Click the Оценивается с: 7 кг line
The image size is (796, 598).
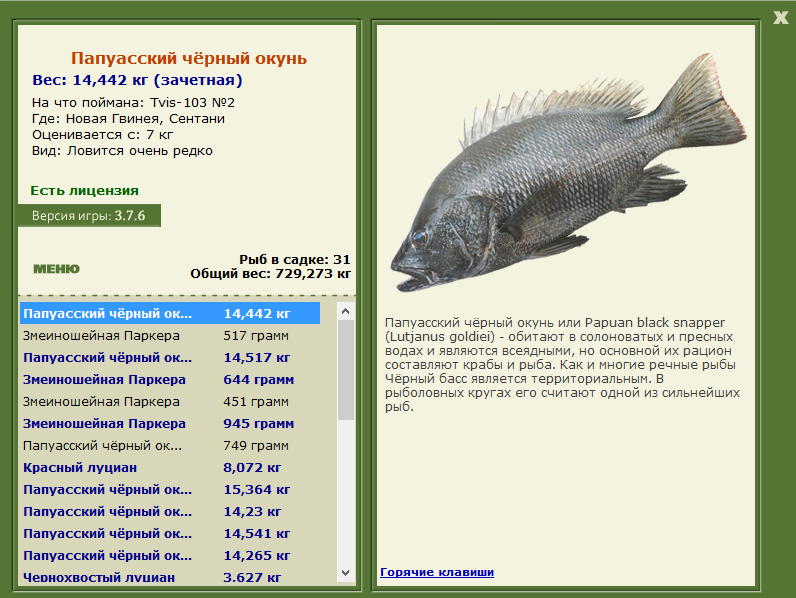[102, 135]
